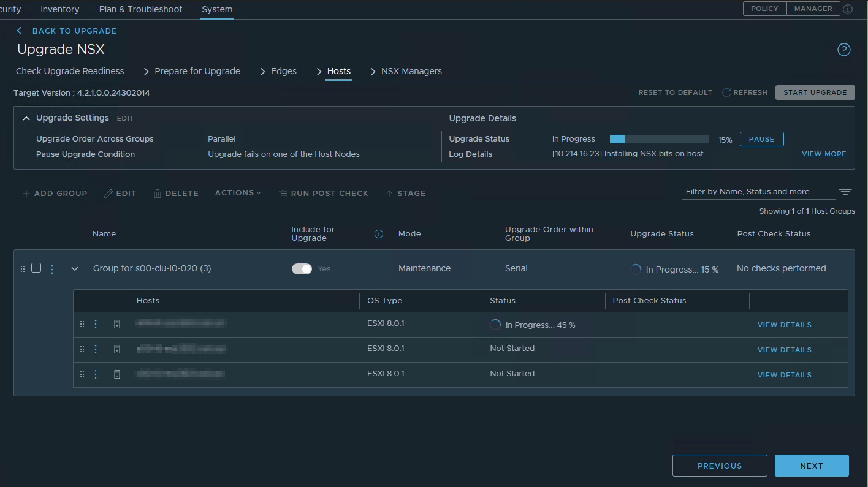Click the drag handle of the last host row
Viewport: 868px width, 487px height.
coord(82,374)
